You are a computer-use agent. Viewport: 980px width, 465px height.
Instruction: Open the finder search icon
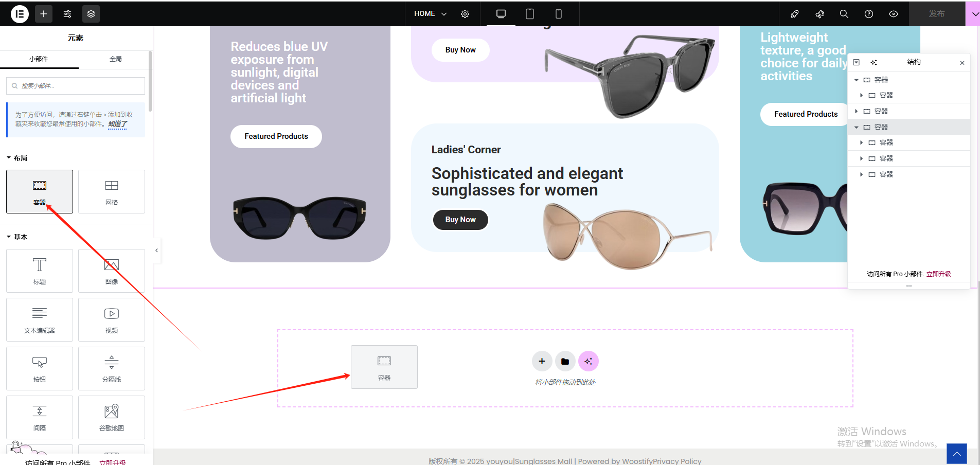pyautogui.click(x=844, y=14)
